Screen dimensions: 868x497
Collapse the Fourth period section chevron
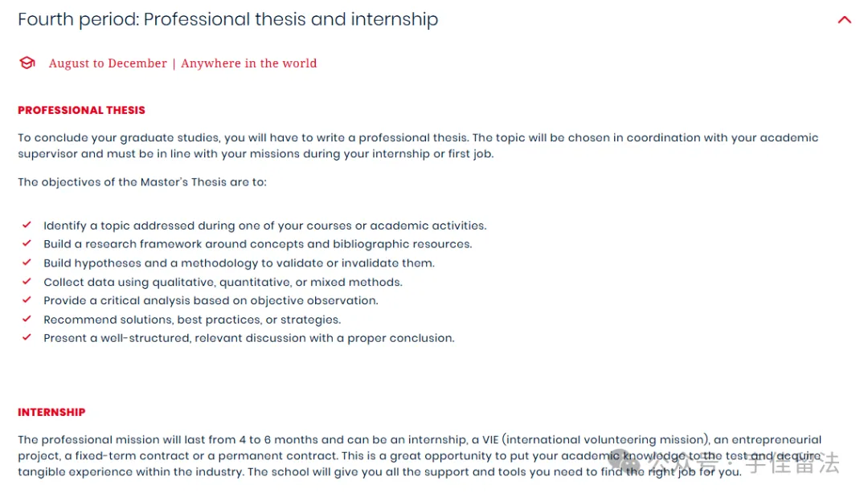click(844, 20)
